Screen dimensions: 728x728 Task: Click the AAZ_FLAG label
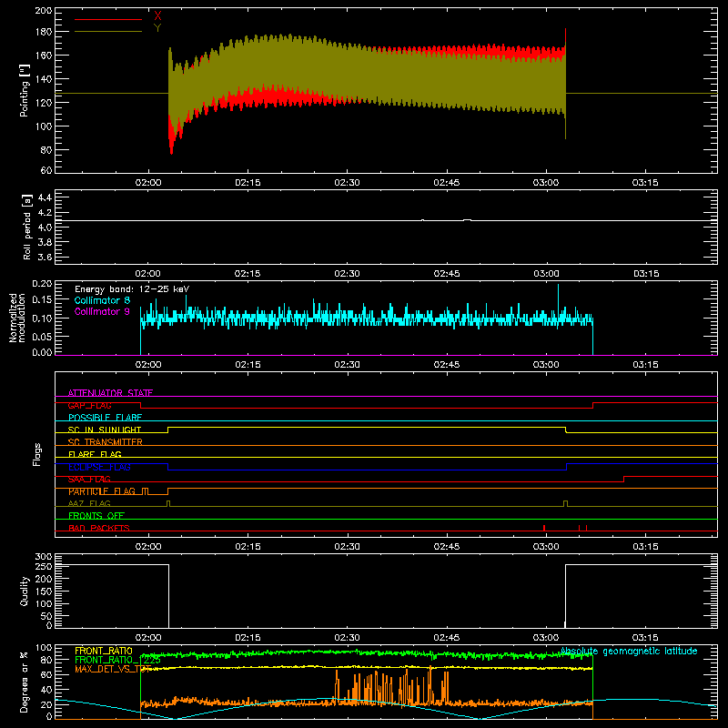click(89, 503)
